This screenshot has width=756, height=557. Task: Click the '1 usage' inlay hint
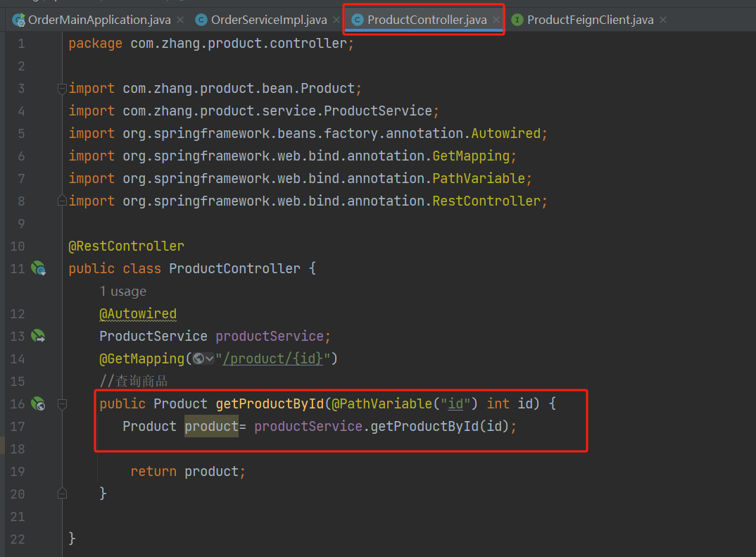123,292
